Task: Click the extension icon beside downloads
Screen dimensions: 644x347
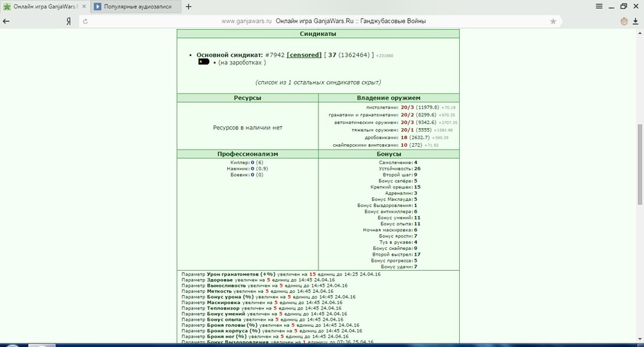Action: [625, 21]
